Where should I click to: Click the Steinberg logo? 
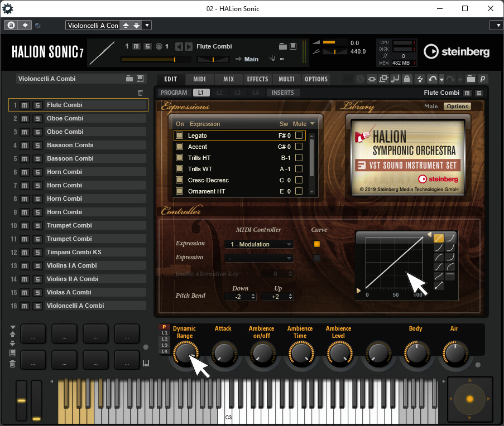457,52
